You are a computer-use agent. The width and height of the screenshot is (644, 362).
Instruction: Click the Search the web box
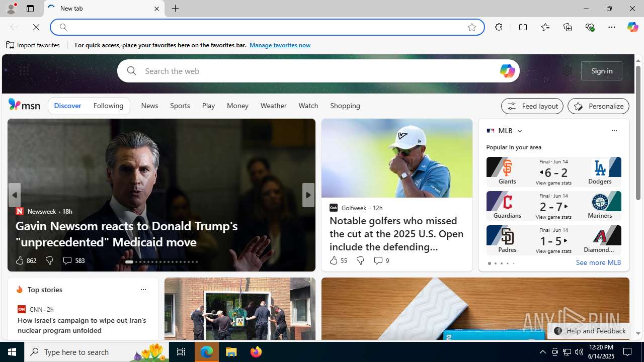318,71
